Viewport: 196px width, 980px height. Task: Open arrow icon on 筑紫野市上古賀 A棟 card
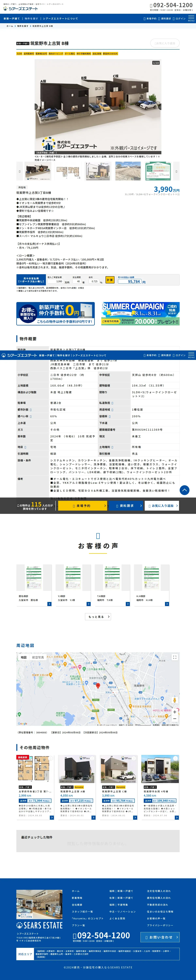pyautogui.click(x=93, y=818)
